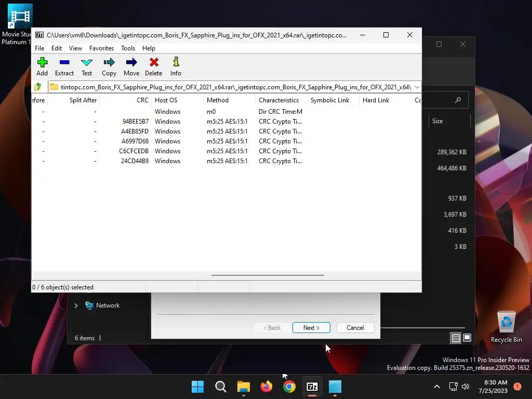Screen dimensions: 532x399
Task: Click the '0 / 6 object(s) selected' status
Action: point(63,287)
